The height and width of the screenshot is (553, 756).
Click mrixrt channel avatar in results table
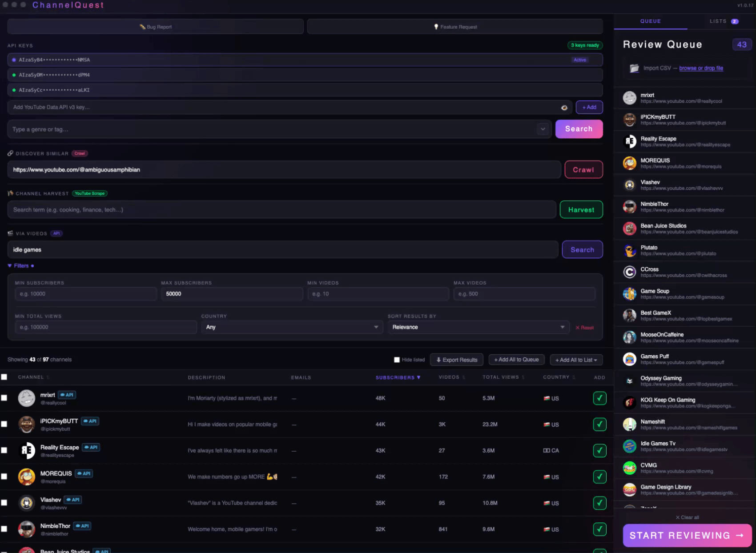pyautogui.click(x=27, y=398)
